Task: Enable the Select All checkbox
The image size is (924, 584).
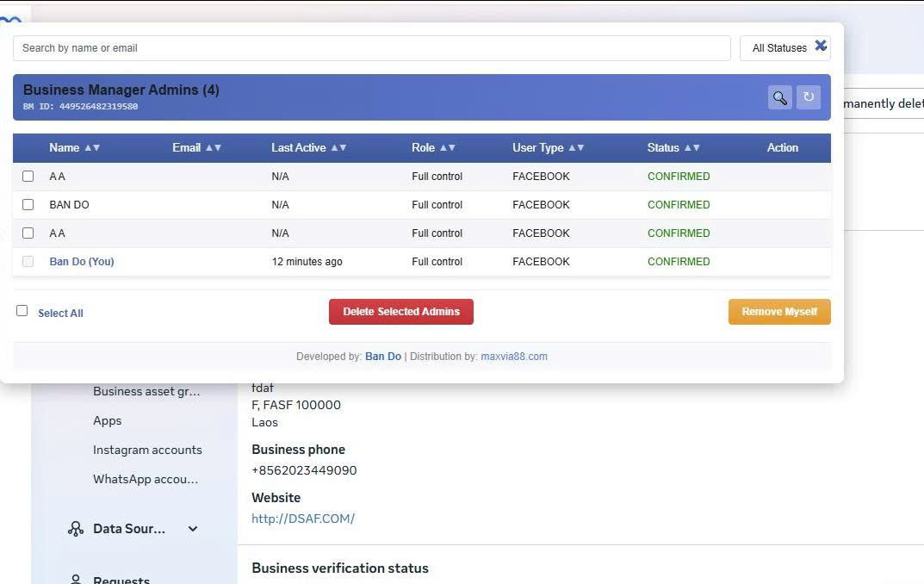Action: (x=22, y=311)
